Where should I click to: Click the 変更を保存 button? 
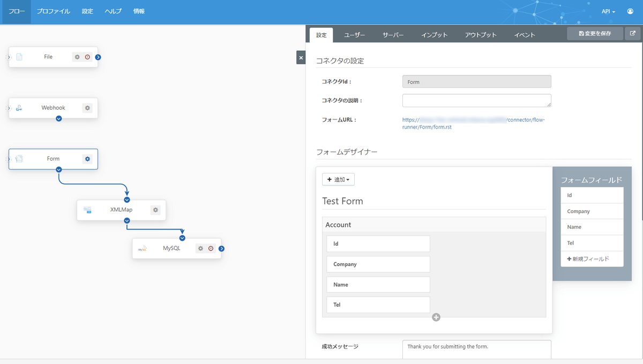(x=595, y=33)
